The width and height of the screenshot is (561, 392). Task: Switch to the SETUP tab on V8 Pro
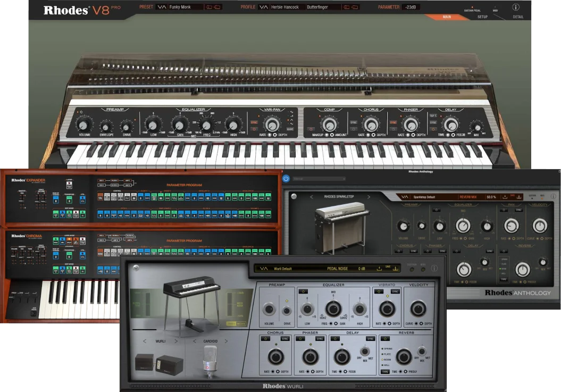pyautogui.click(x=483, y=16)
